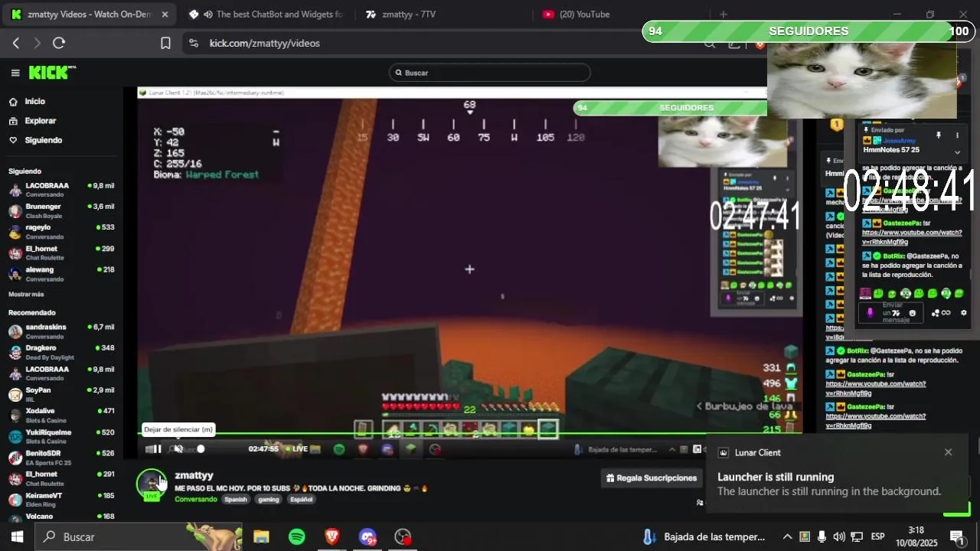Open sandraskins recommended channel

(x=61, y=331)
